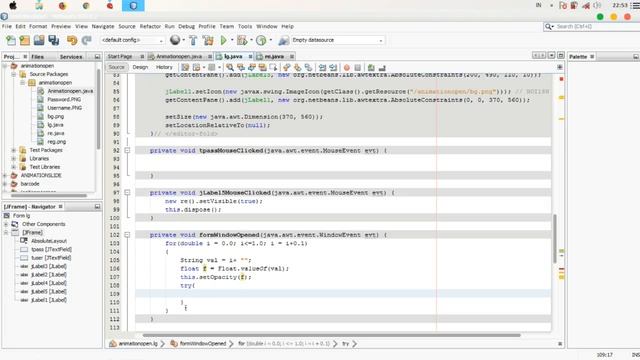The height and width of the screenshot is (360, 640).
Task: Click the Debug Project toolbar icon
Action: click(242, 40)
